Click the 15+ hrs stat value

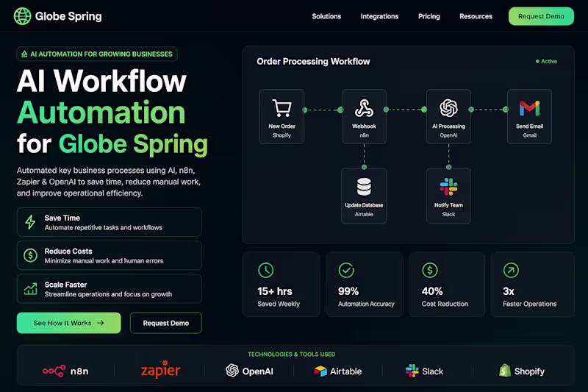[274, 291]
